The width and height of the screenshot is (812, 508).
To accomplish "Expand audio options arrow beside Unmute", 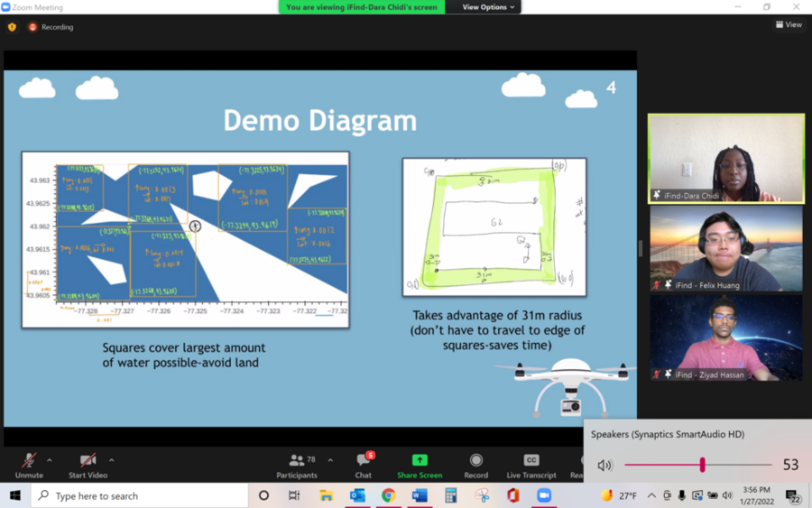I will 49,460.
